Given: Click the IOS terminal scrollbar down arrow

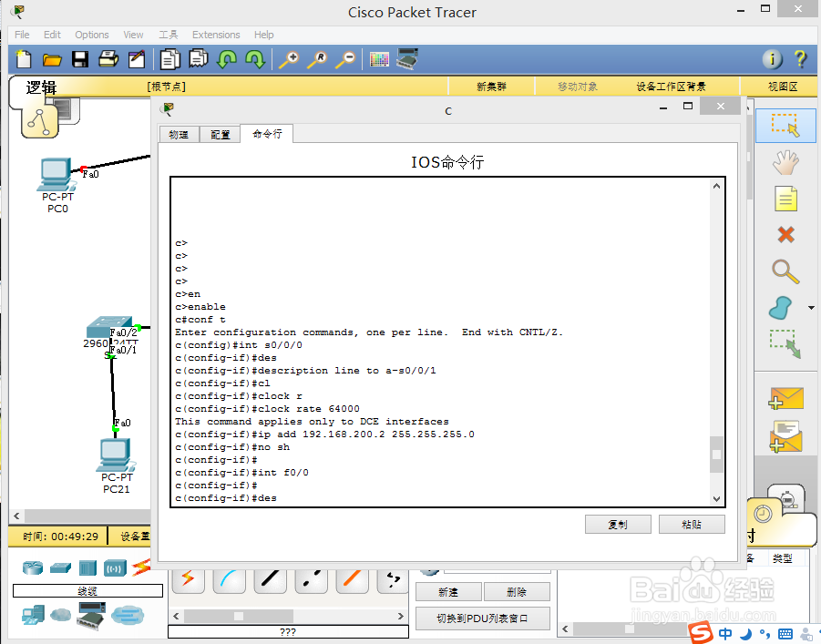Looking at the screenshot, I should tap(717, 499).
